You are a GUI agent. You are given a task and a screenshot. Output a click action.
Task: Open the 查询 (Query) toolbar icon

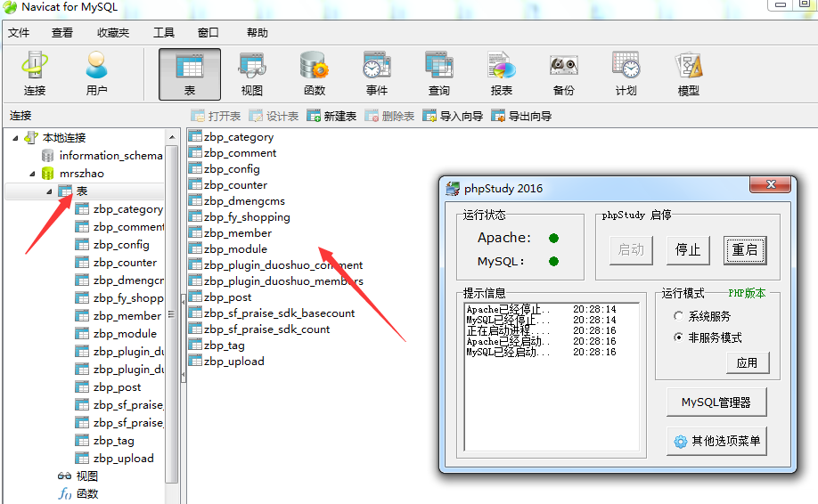439,73
